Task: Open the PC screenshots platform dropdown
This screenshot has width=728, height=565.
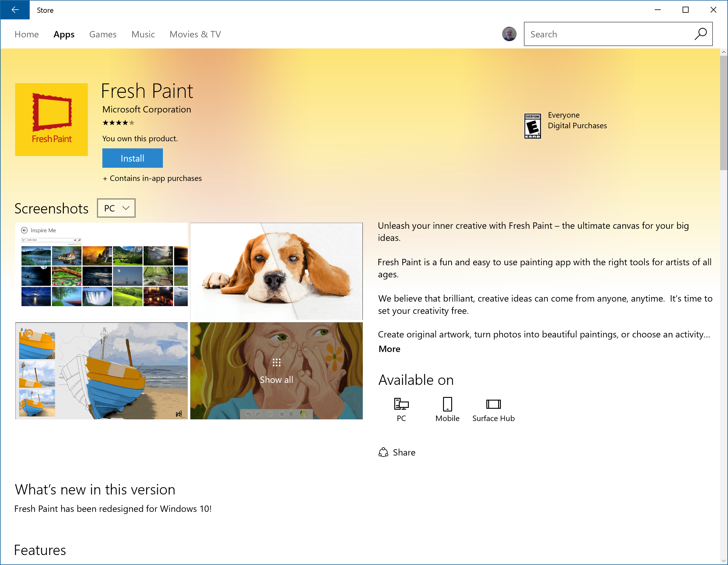Action: point(116,208)
